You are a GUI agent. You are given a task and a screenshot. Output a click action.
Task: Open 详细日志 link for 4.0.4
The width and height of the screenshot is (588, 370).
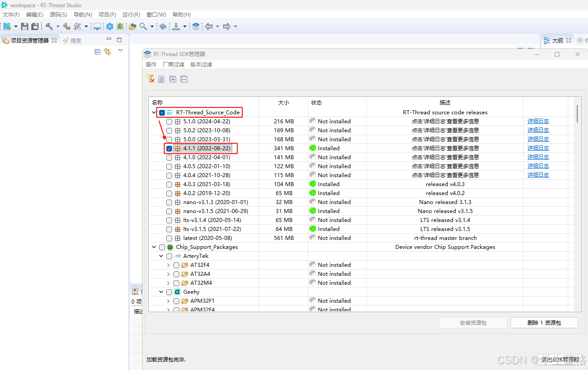click(x=538, y=175)
